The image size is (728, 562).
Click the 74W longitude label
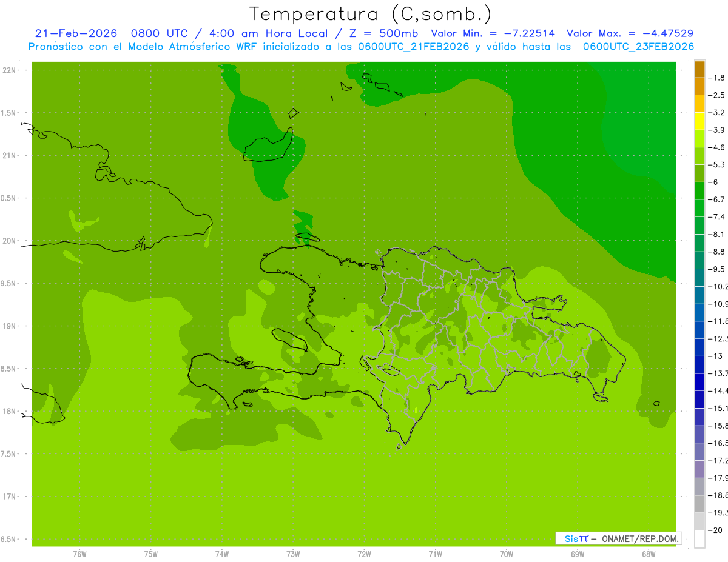[x=222, y=554]
